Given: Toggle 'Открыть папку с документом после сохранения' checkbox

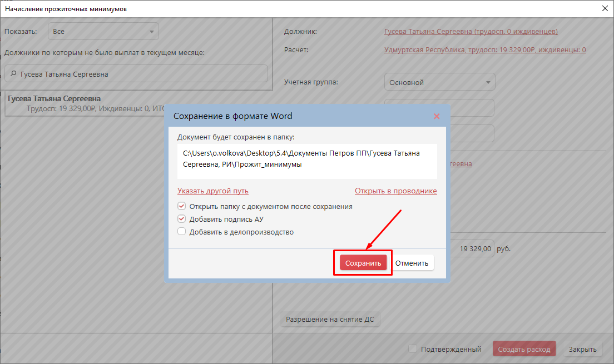Looking at the screenshot, I should 181,206.
